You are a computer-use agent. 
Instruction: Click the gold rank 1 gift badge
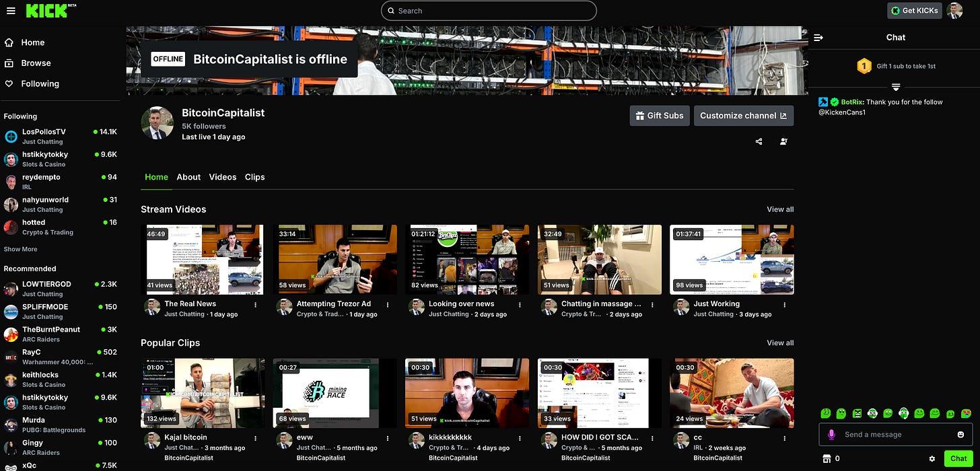(x=864, y=66)
